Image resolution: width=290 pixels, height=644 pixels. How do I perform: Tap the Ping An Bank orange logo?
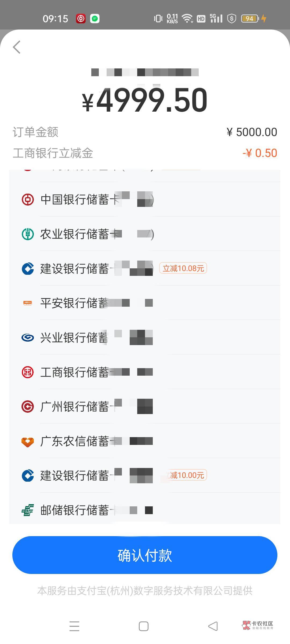tap(28, 303)
